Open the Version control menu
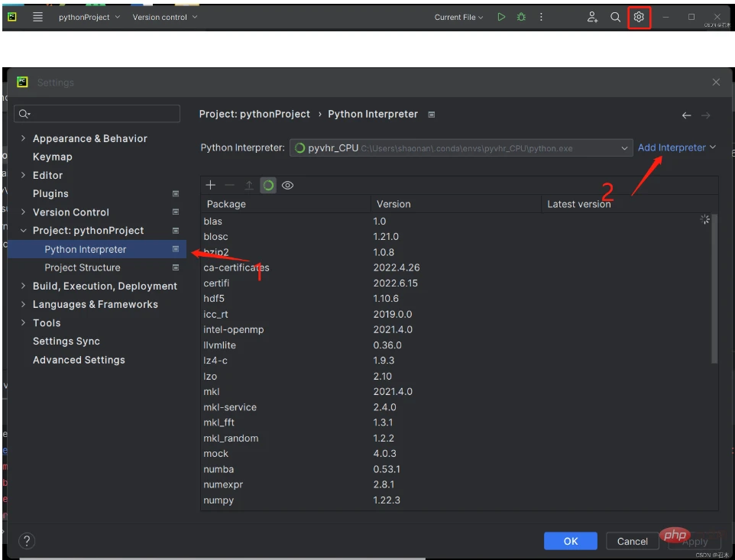The height and width of the screenshot is (560, 735). click(164, 17)
